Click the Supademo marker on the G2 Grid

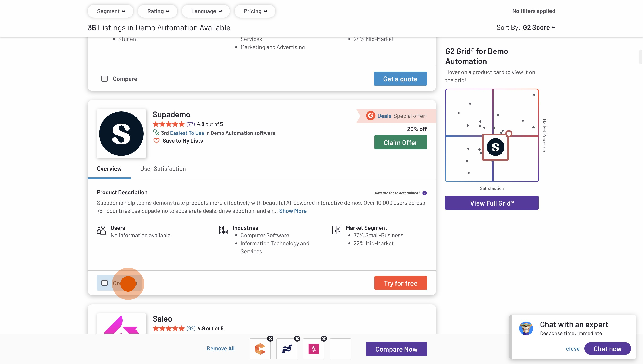[x=495, y=147]
